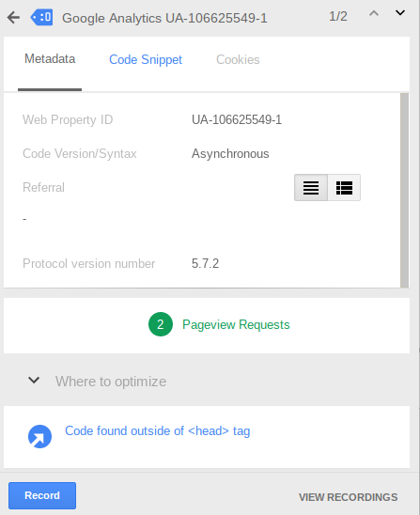Show previous tag with up chevron
Screen dimensions: 420x515
click(374, 13)
